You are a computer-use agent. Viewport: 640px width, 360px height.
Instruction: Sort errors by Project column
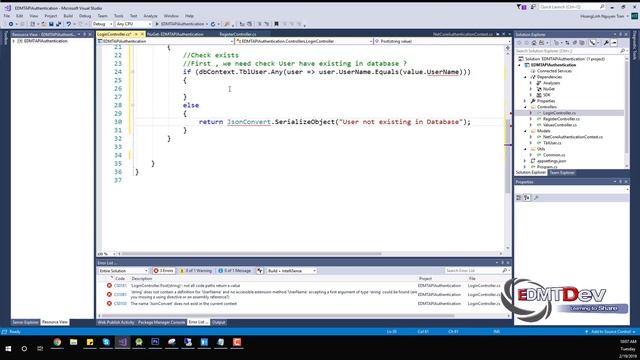click(425, 278)
